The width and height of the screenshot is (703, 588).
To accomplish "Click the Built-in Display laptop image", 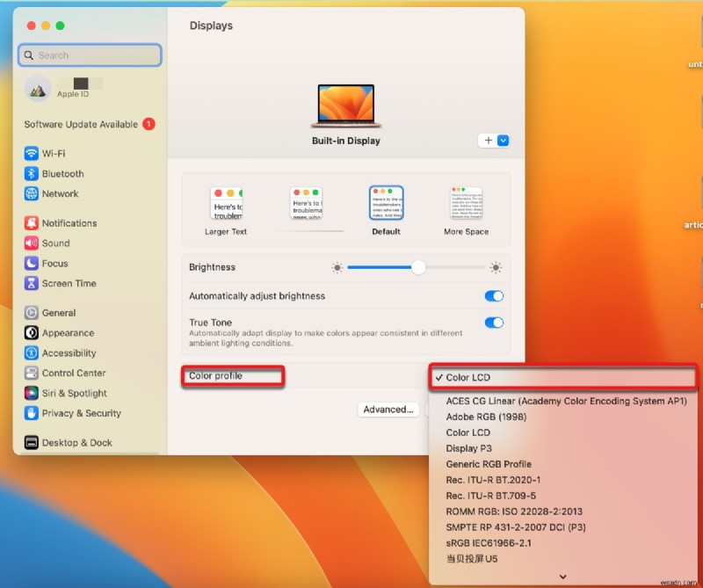I will [345, 105].
